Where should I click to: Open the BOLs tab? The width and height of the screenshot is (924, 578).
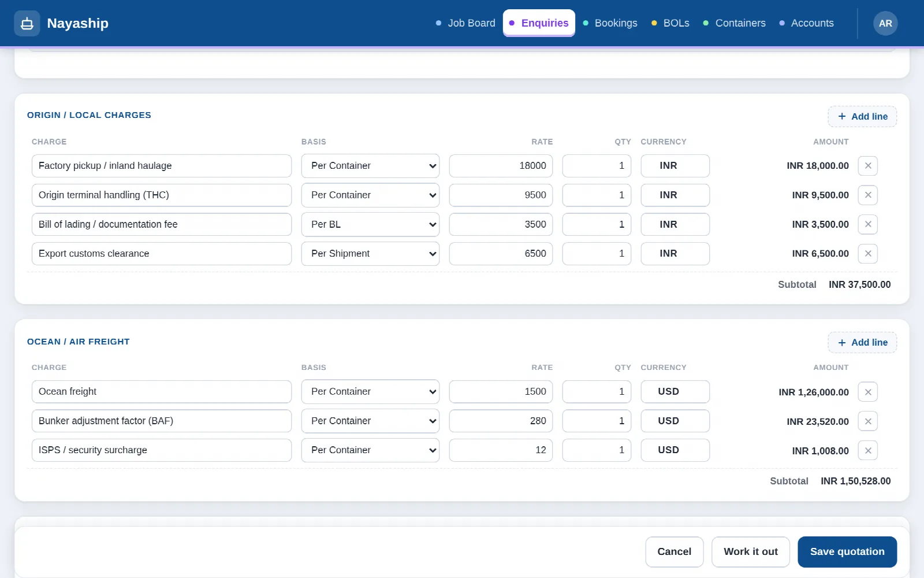pyautogui.click(x=670, y=23)
